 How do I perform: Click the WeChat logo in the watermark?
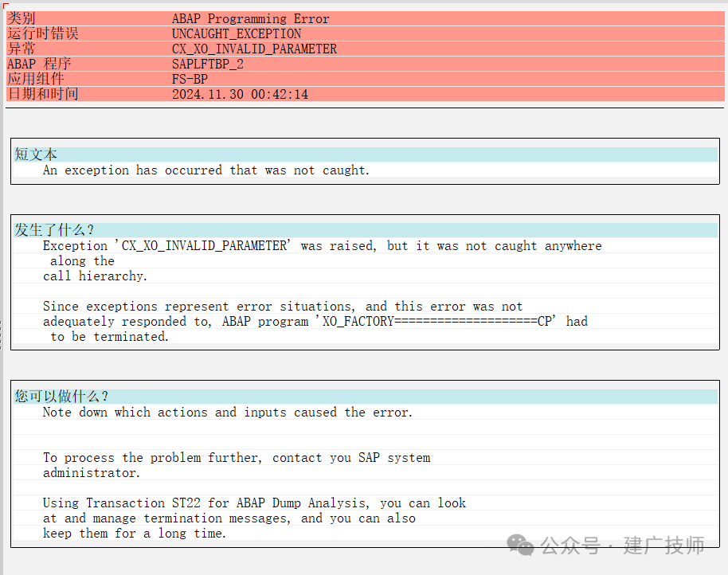tap(520, 545)
